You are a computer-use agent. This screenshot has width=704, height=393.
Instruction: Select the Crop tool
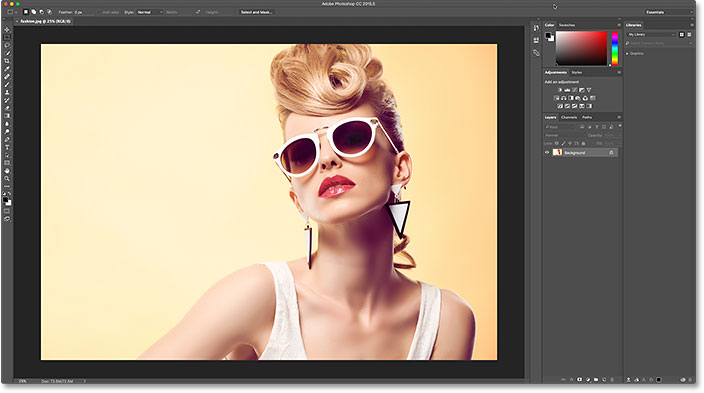pos(7,61)
